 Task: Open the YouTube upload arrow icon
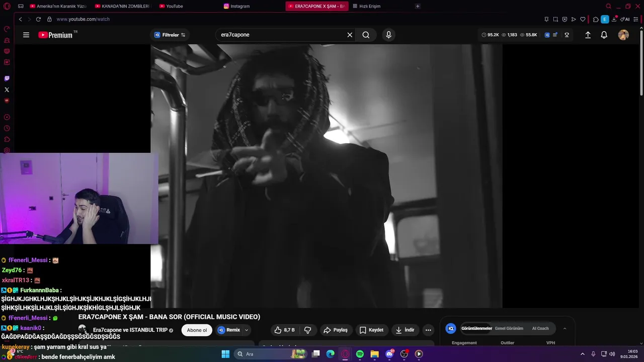588,35
